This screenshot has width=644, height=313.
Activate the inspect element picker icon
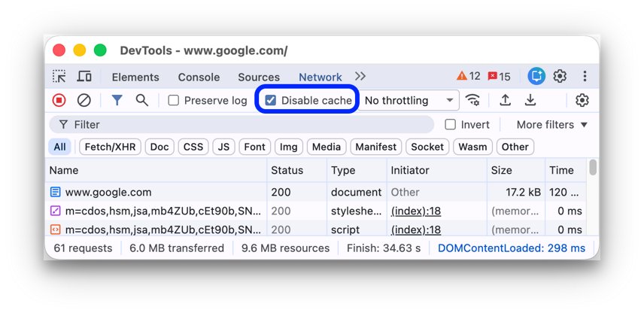(x=59, y=77)
